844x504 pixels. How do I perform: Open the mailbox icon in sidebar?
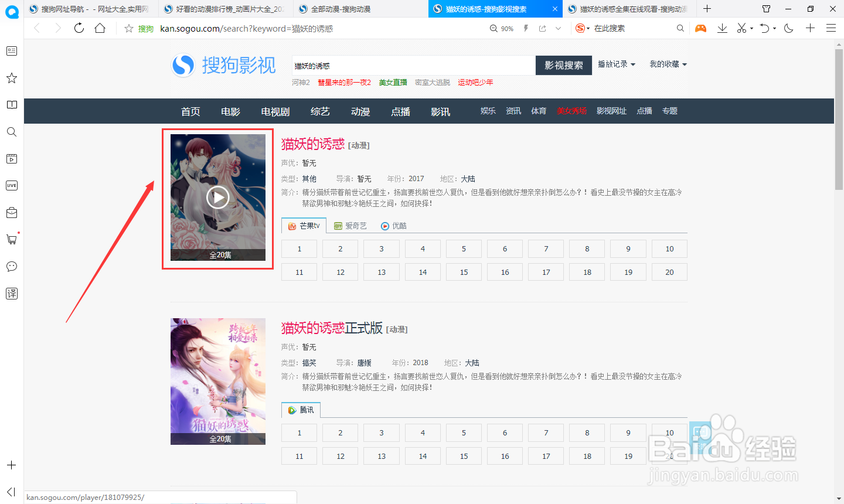click(x=12, y=212)
